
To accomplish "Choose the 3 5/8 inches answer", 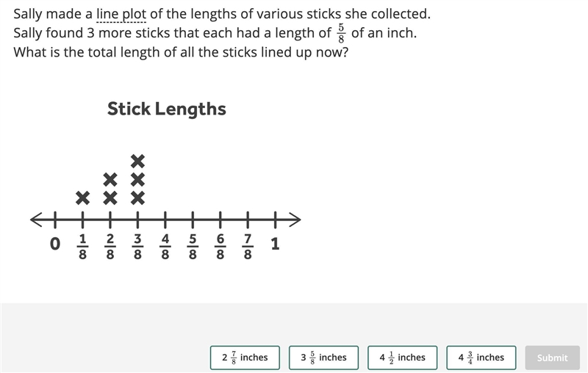I will click(323, 358).
